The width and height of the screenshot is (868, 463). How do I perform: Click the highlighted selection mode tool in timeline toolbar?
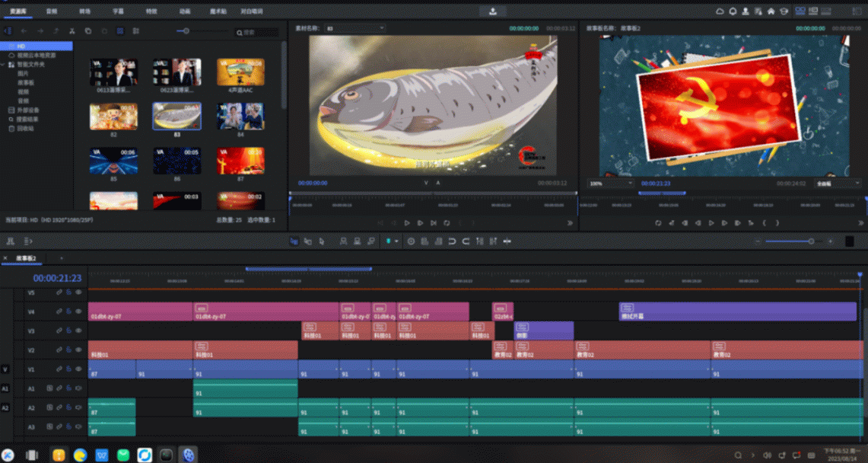click(294, 241)
